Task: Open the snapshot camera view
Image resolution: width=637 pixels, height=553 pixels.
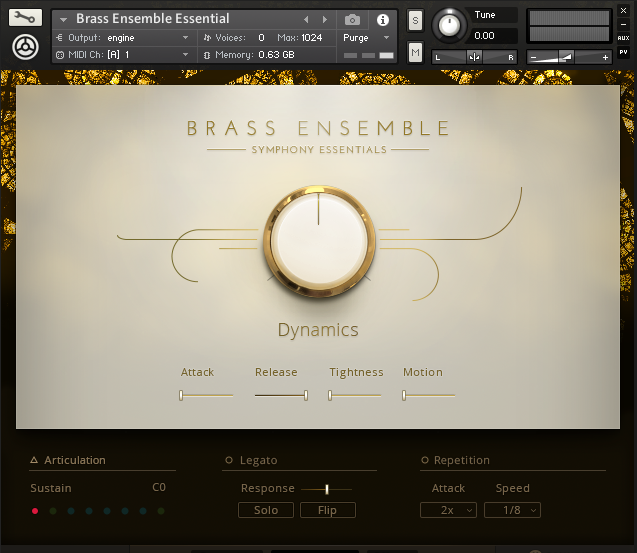Action: 352,20
